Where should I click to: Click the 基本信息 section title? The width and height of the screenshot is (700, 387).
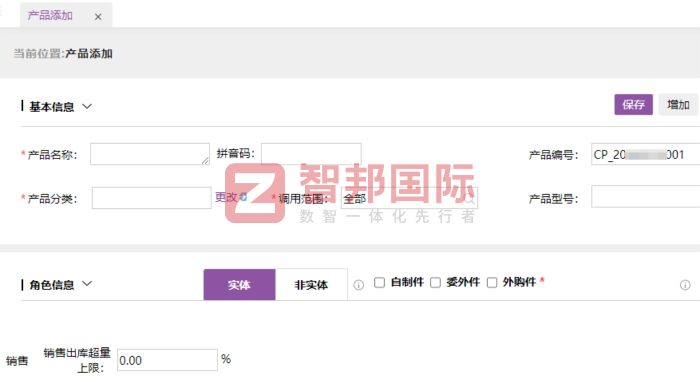(x=52, y=107)
